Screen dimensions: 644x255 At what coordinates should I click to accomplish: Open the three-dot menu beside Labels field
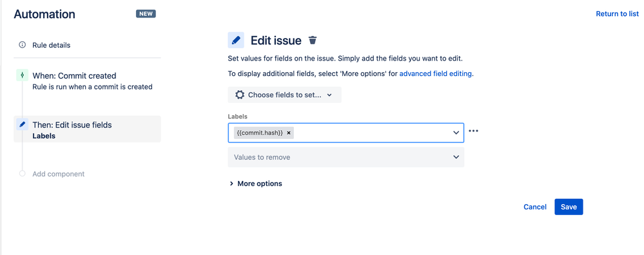(474, 131)
